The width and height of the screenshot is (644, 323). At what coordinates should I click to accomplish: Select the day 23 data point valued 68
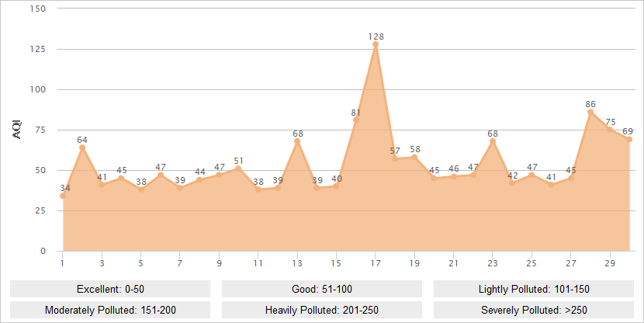[x=493, y=141]
